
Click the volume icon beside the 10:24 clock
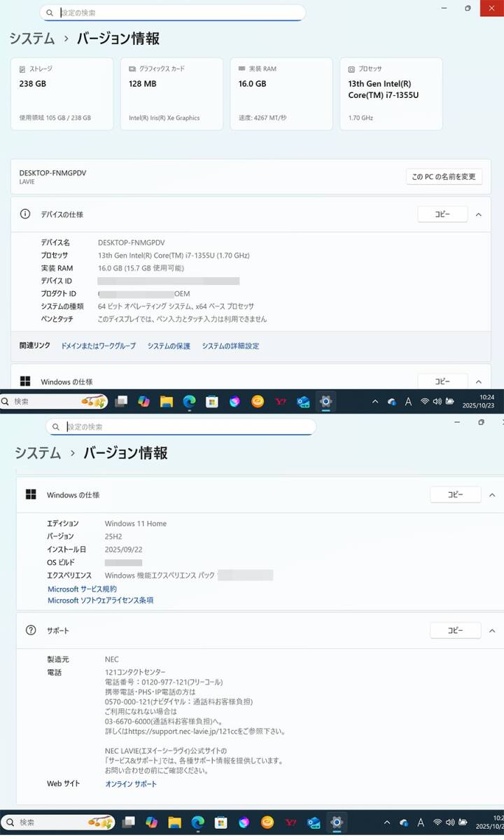(437, 402)
